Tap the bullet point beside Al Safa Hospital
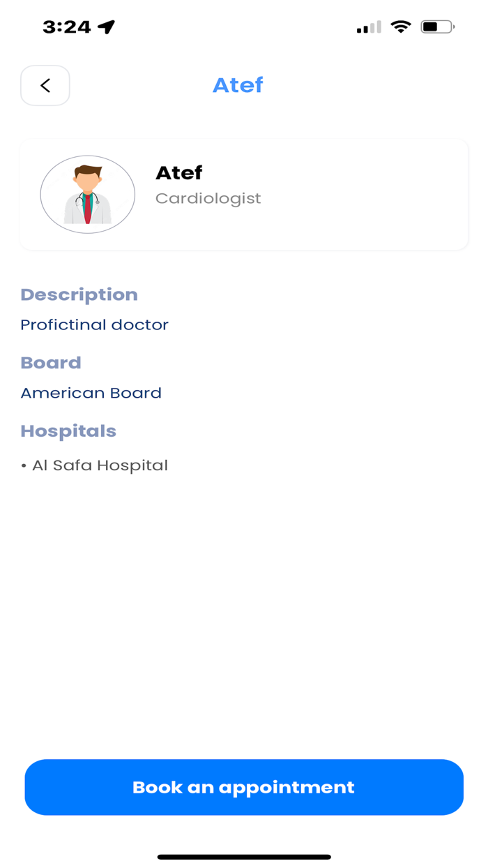 pyautogui.click(x=24, y=465)
